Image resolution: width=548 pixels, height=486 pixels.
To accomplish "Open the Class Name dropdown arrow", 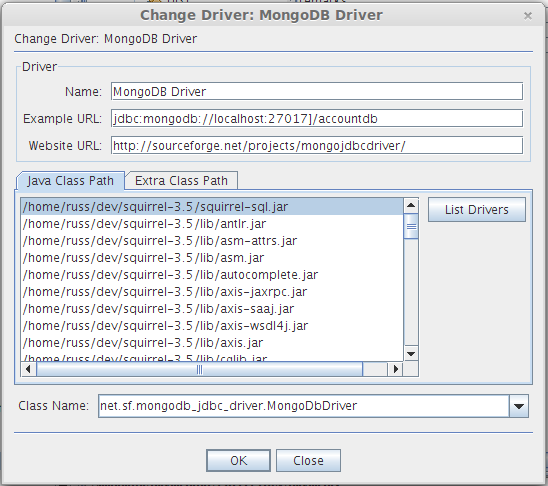I will point(519,406).
